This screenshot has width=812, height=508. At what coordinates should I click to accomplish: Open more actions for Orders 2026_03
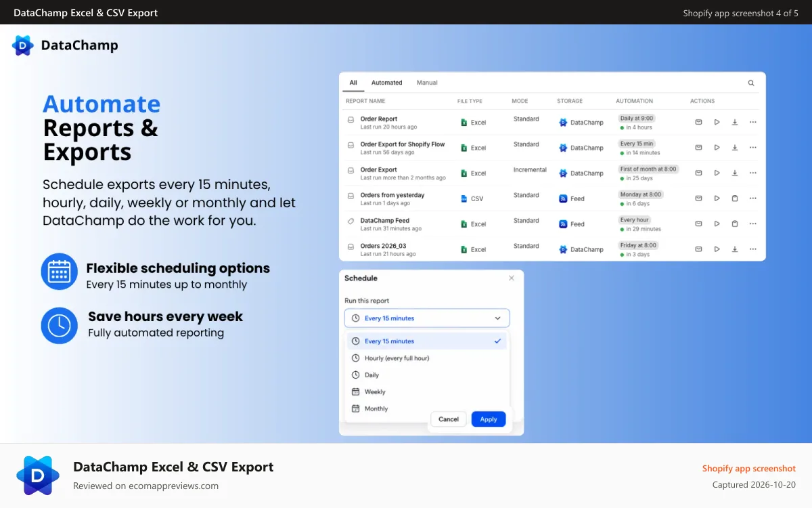(x=752, y=249)
